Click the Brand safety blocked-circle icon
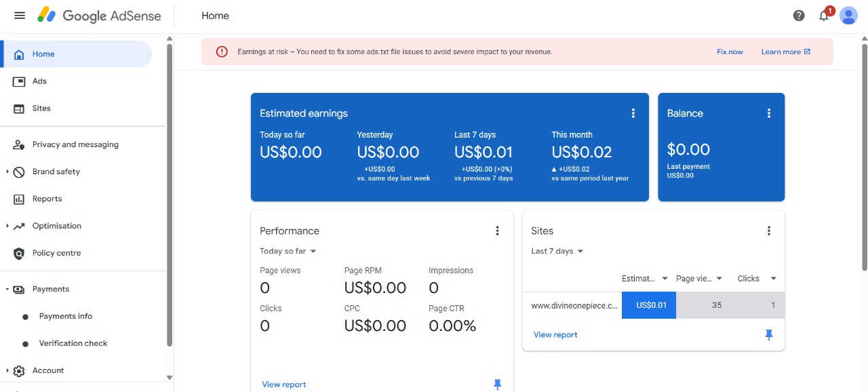The height and width of the screenshot is (392, 868). point(19,172)
